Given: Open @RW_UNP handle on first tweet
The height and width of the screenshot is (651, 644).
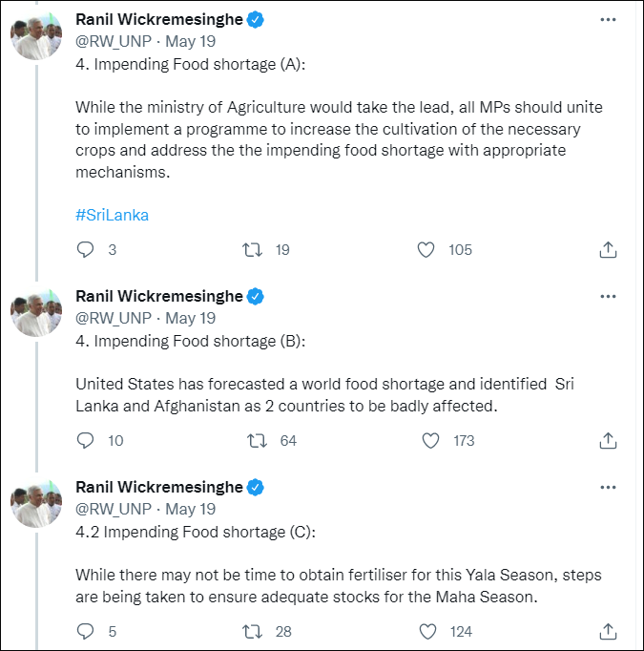Looking at the screenshot, I should coord(113,41).
